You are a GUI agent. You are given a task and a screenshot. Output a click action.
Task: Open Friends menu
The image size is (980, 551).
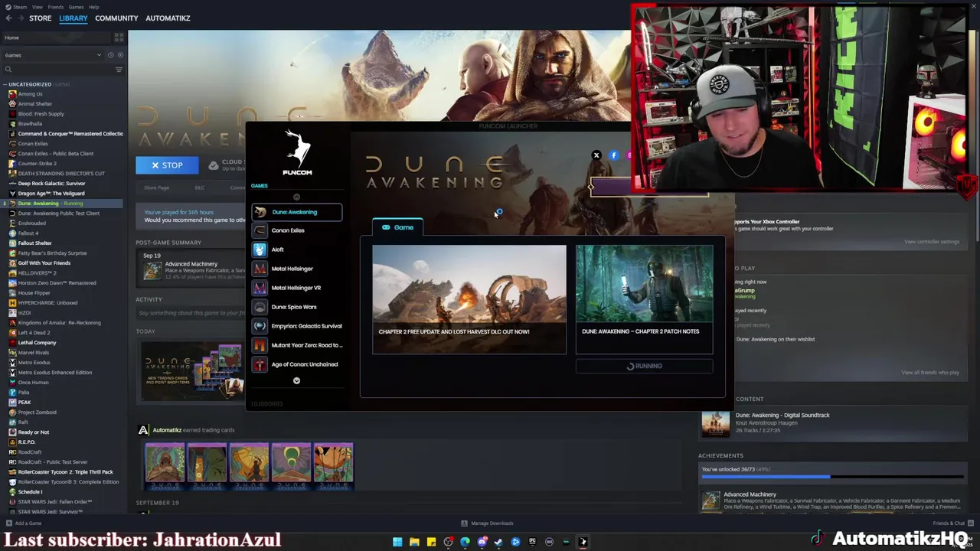56,7
